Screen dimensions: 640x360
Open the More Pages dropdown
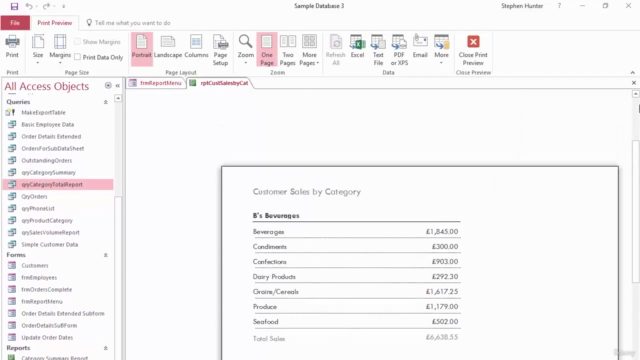309,50
